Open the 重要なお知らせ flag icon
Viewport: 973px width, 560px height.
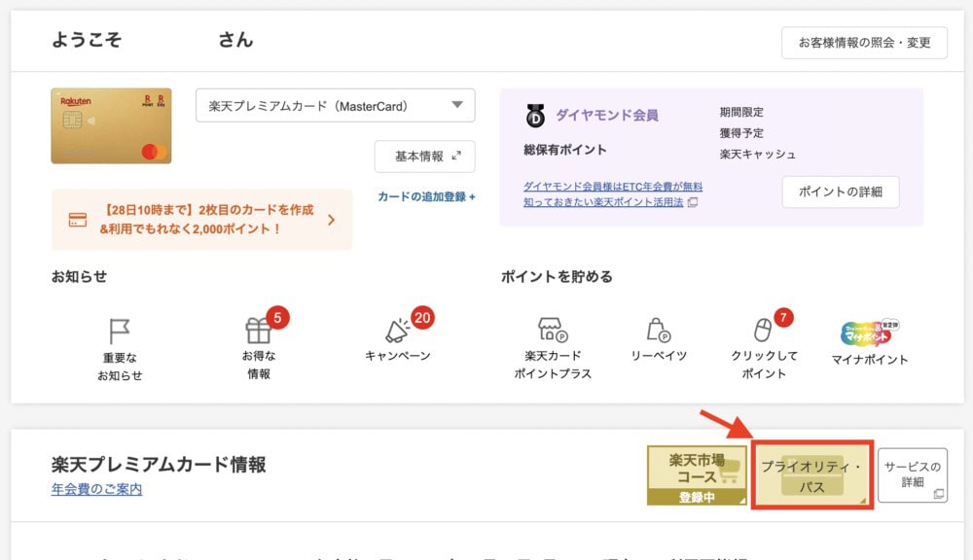click(119, 332)
